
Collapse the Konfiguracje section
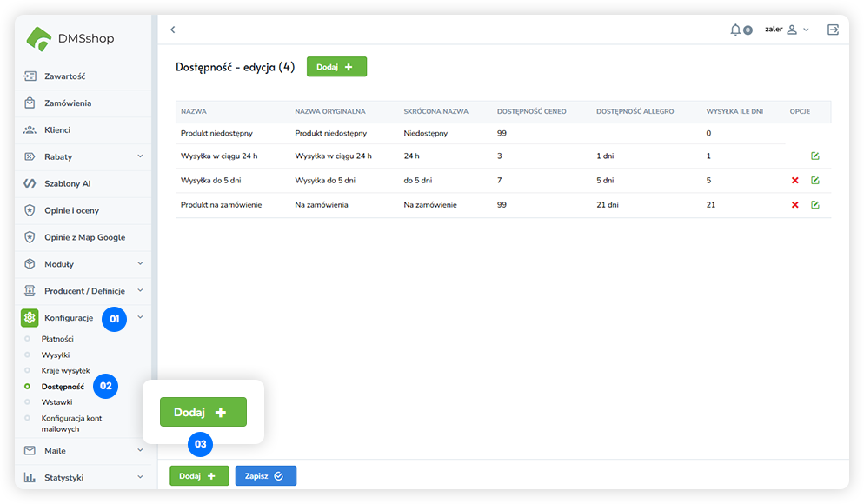point(140,318)
